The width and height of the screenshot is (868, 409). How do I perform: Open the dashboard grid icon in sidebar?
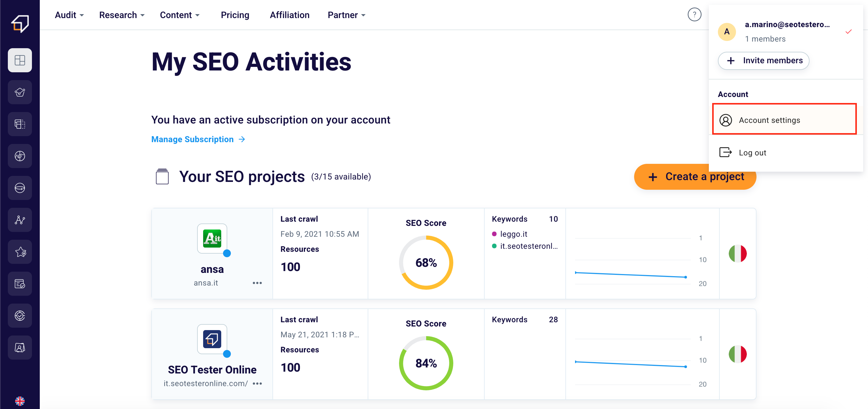click(20, 60)
